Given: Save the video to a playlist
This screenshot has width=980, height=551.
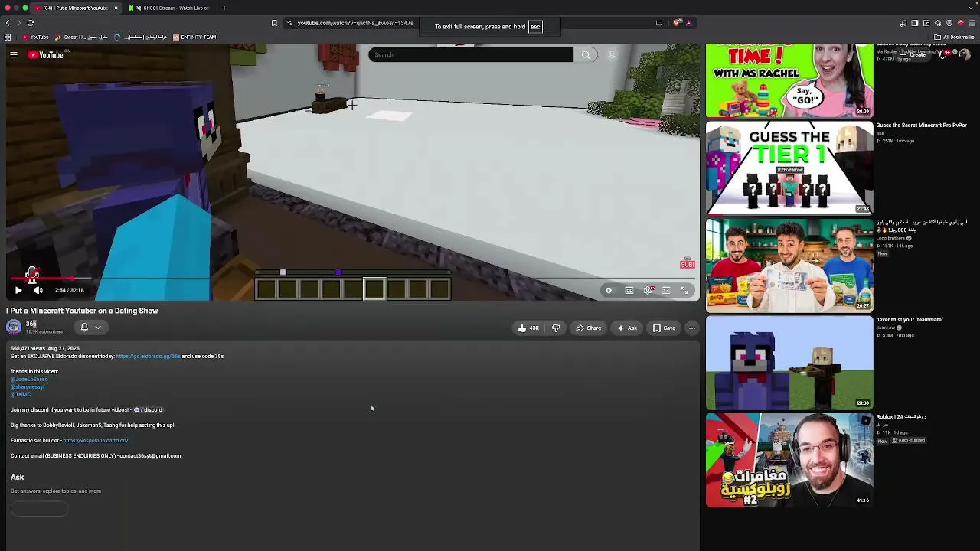Looking at the screenshot, I should 664,328.
